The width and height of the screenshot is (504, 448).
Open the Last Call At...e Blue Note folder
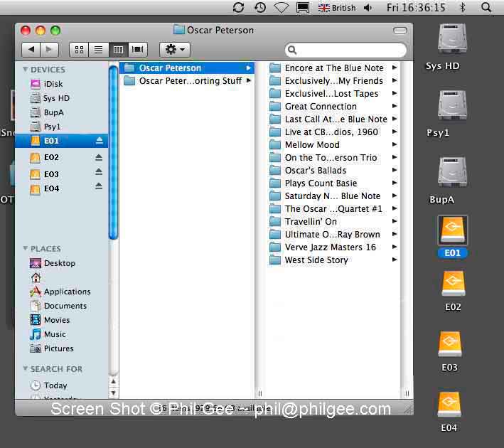pyautogui.click(x=333, y=119)
